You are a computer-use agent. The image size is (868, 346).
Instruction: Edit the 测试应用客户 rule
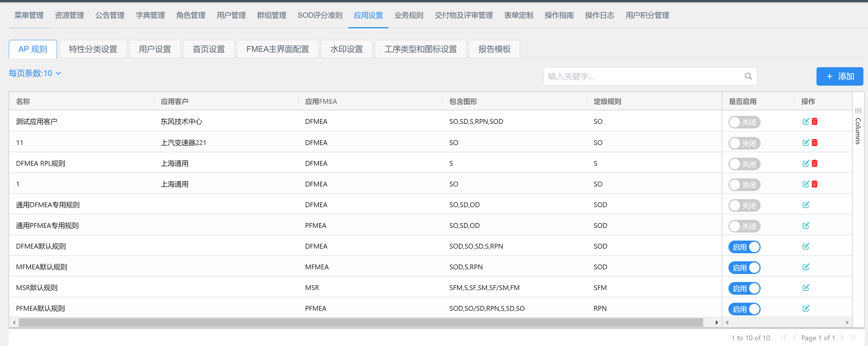[x=806, y=121]
